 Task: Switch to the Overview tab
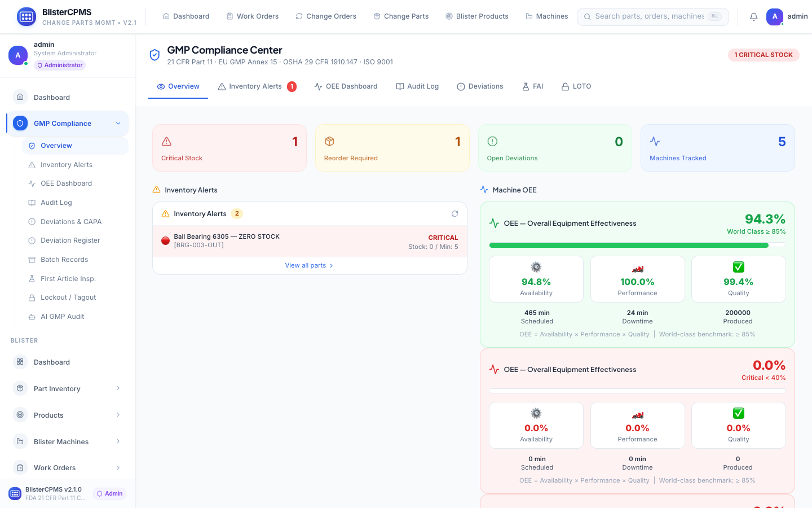point(178,86)
